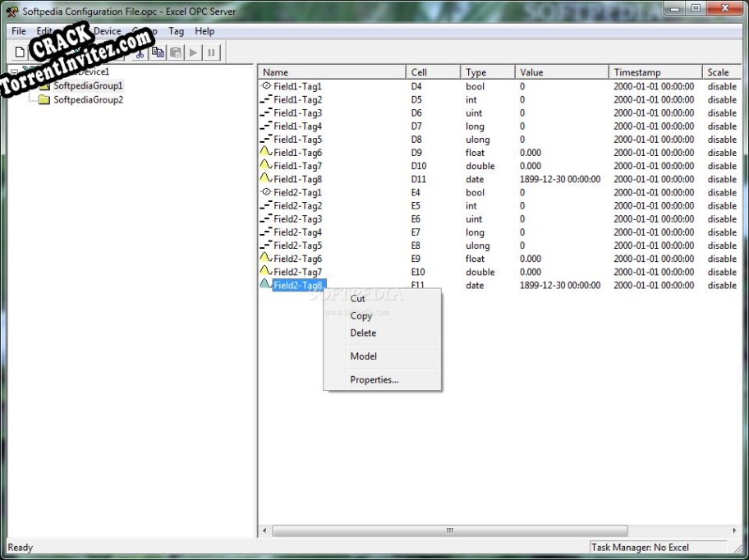Open the File menu

(17, 30)
